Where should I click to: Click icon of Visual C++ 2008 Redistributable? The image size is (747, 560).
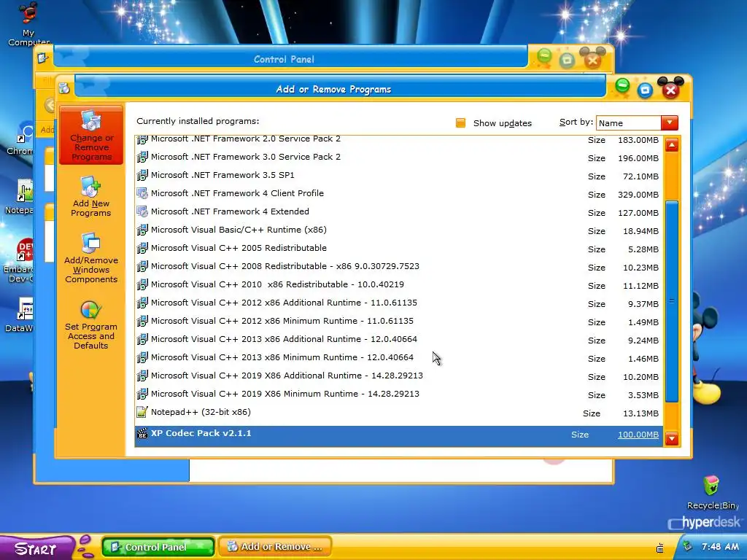tap(142, 266)
